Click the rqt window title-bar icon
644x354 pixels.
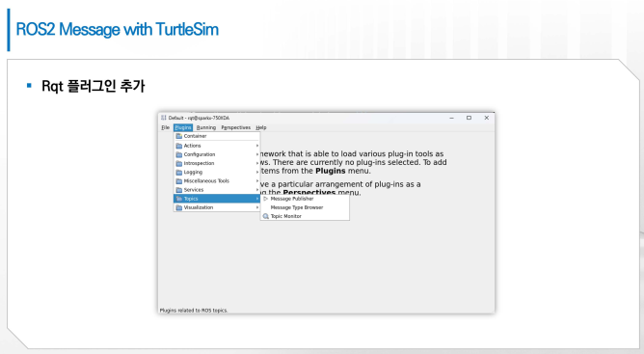click(164, 118)
